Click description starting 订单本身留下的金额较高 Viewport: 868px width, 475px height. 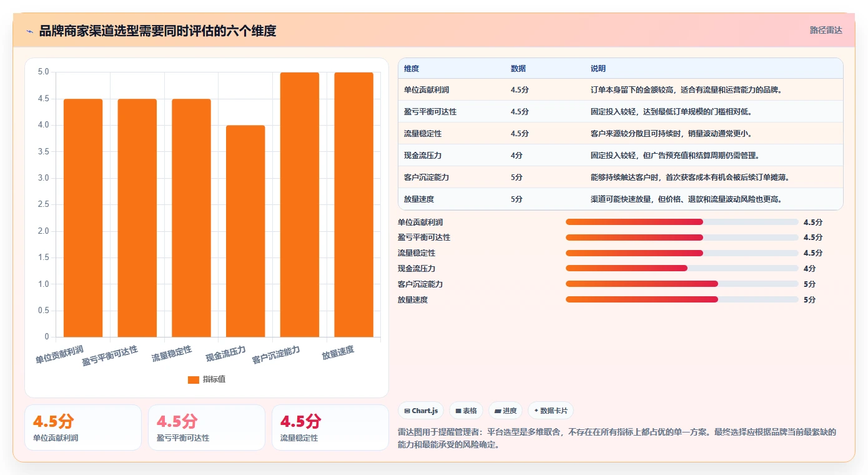pos(686,90)
